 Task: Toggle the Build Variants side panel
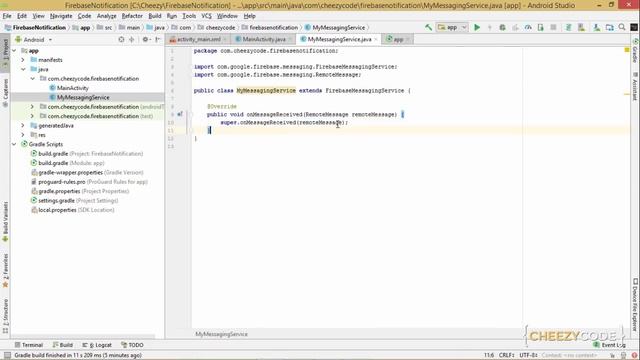coord(5,222)
